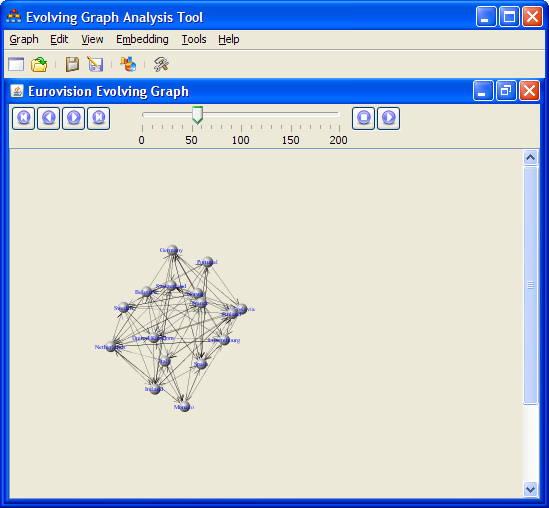Select the Belgium node
The image size is (549, 508).
[x=147, y=291]
